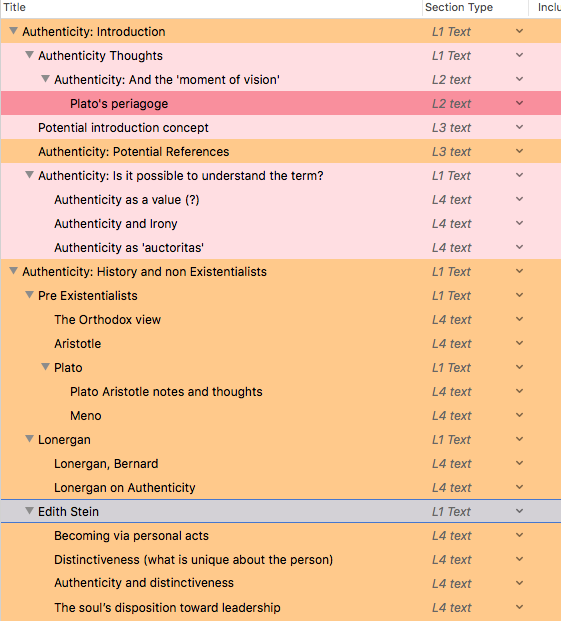Collapse the Plato folder triangle
This screenshot has height=621, width=561.
[46, 367]
